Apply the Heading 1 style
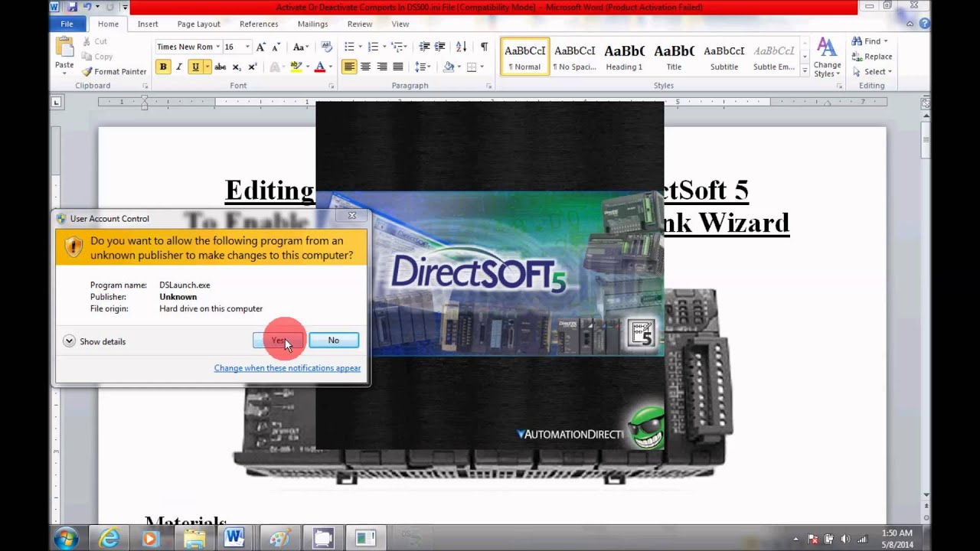The height and width of the screenshot is (551, 980). click(624, 57)
